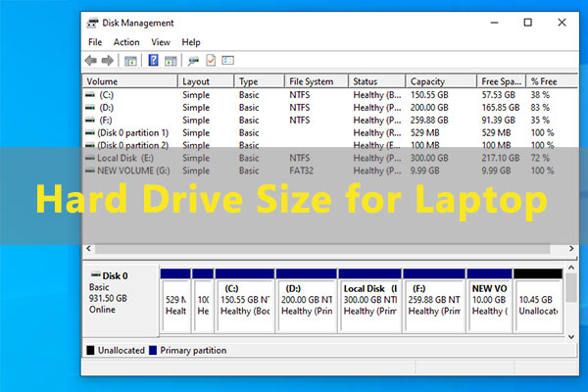Sort by % Free column header
The height and width of the screenshot is (392, 588).
click(552, 81)
